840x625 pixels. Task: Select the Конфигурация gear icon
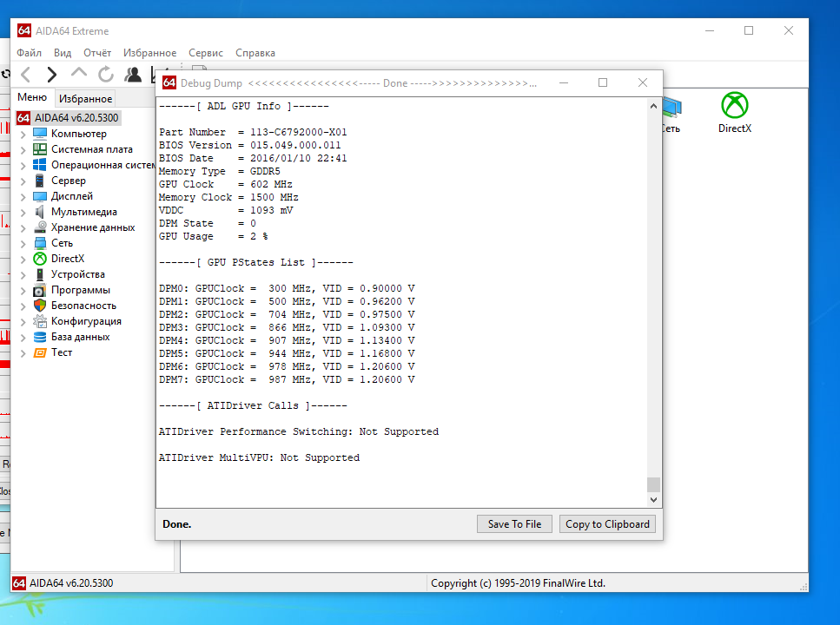40,321
